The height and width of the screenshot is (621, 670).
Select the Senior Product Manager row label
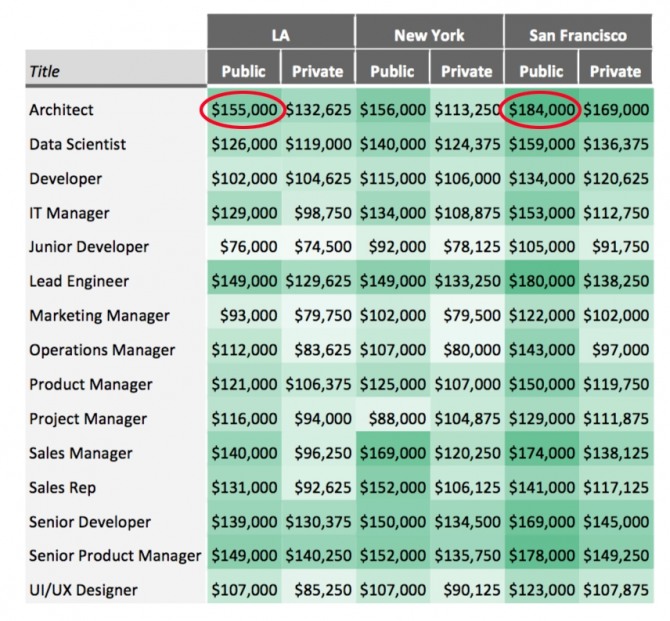[x=115, y=556]
